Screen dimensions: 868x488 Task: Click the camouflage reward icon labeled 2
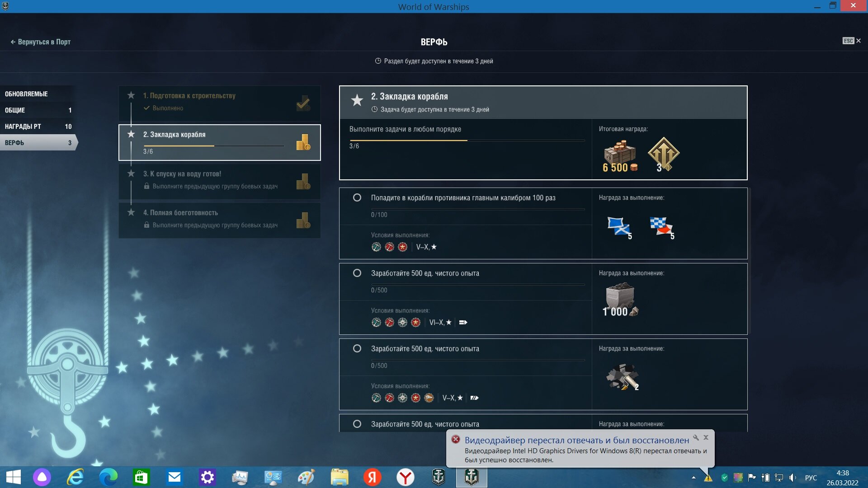pos(623,377)
